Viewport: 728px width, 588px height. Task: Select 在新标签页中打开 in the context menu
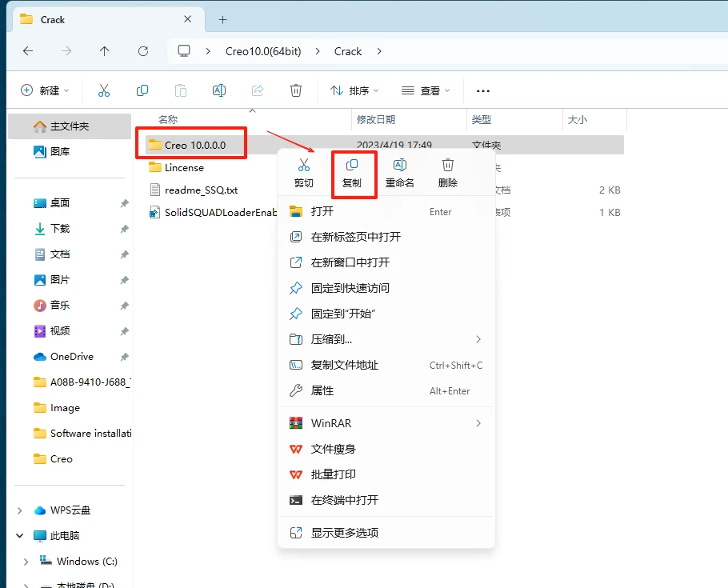tap(386, 237)
